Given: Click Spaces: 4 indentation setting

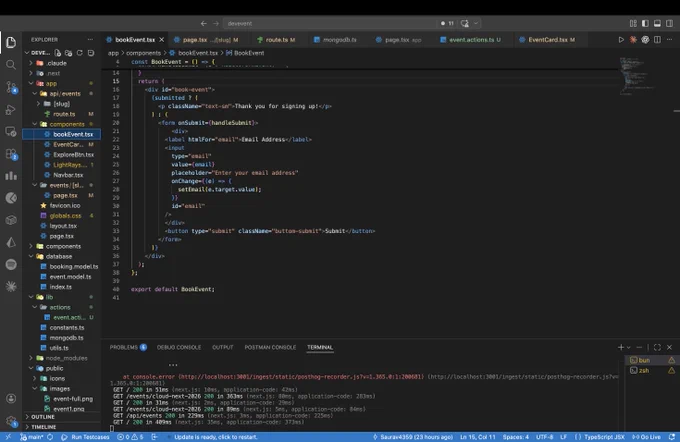Looking at the screenshot, I should tap(516, 437).
